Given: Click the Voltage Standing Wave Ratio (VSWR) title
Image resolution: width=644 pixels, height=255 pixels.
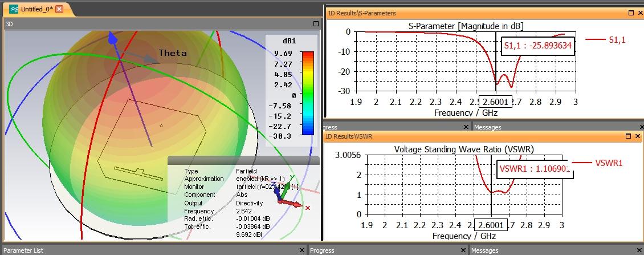Looking at the screenshot, I should pyautogui.click(x=464, y=149).
